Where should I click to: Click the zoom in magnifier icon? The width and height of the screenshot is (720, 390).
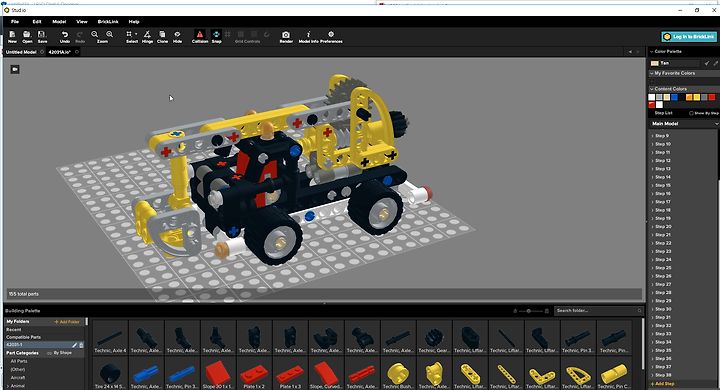tap(110, 34)
